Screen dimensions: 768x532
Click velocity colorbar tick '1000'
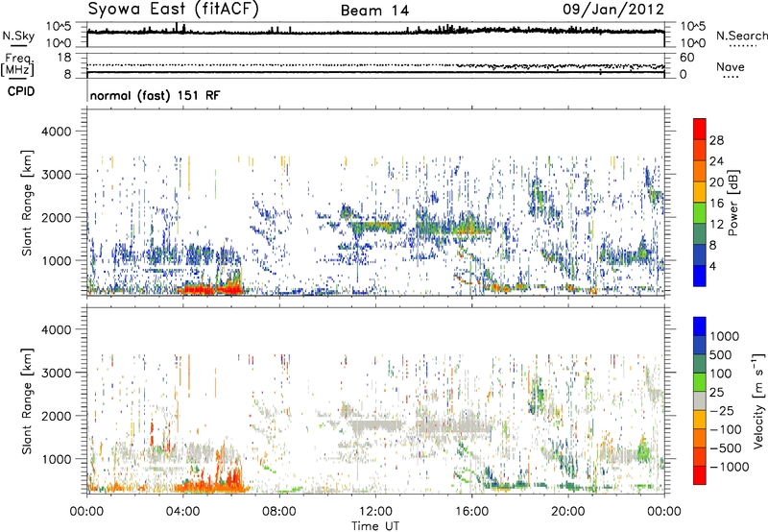pos(724,336)
